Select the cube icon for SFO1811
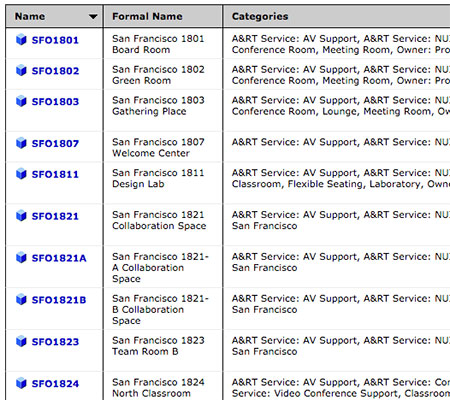Screen dimensions: 450x400 coord(21,174)
